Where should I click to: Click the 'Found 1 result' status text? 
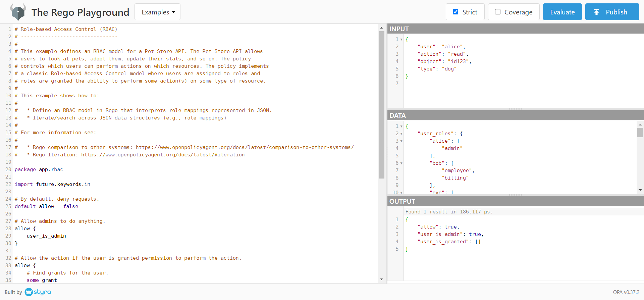[x=449, y=212]
